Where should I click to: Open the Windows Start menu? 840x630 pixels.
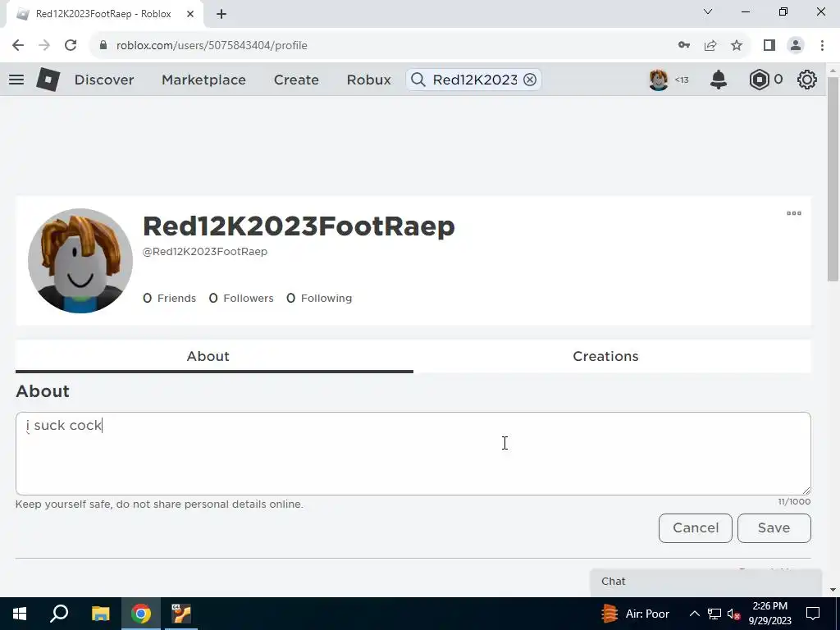tap(20, 614)
